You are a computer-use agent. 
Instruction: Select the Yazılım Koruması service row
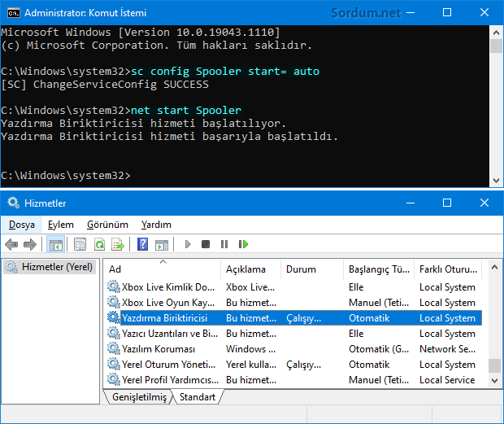coord(294,349)
